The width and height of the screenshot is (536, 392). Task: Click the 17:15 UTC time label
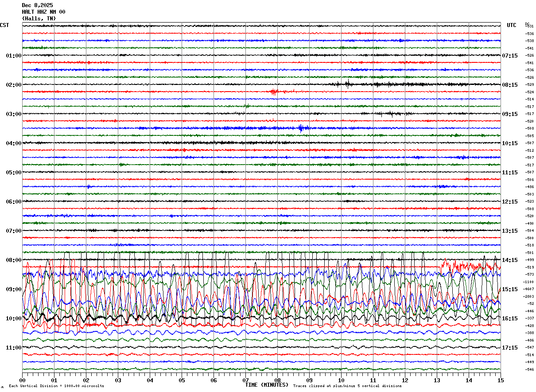pyautogui.click(x=510, y=348)
